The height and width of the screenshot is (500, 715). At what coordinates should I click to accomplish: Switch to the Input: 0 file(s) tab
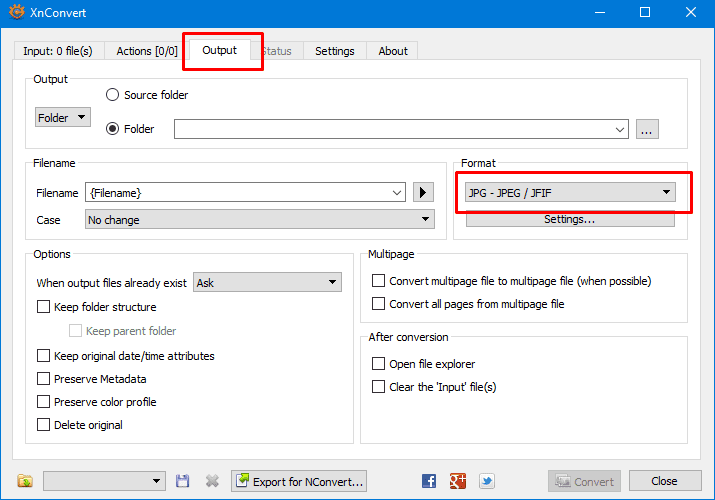58,51
